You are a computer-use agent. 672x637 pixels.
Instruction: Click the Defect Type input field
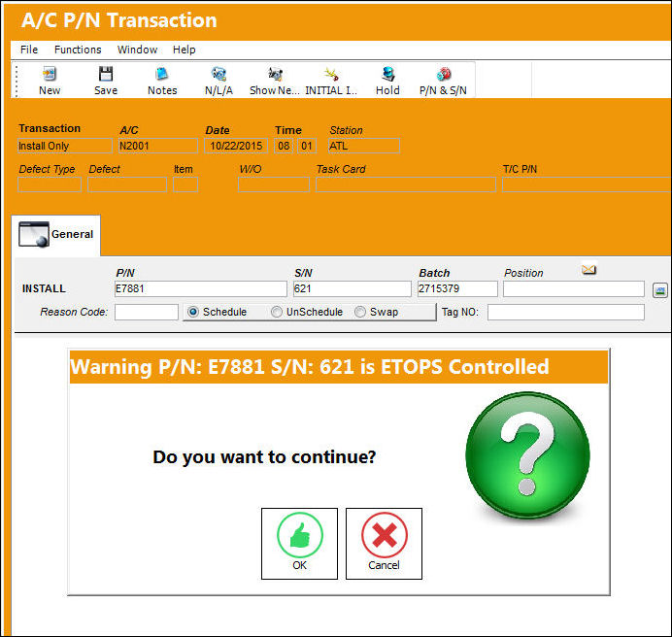point(50,184)
